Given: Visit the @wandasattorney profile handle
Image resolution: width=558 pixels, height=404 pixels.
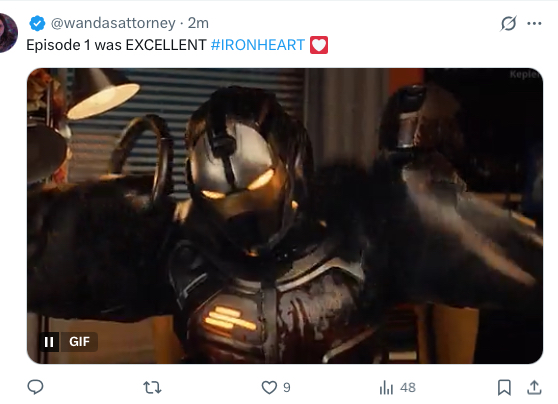Looking at the screenshot, I should pos(113,23).
